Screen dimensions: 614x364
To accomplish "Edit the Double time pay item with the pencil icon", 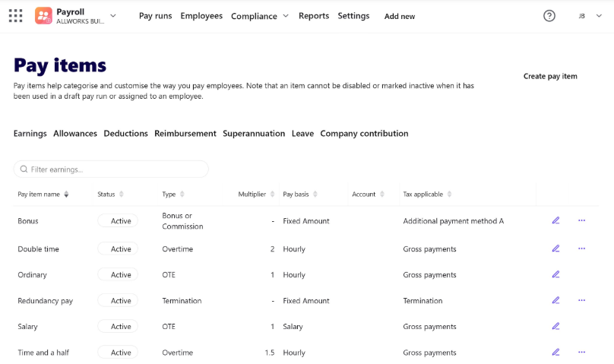I will [555, 248].
